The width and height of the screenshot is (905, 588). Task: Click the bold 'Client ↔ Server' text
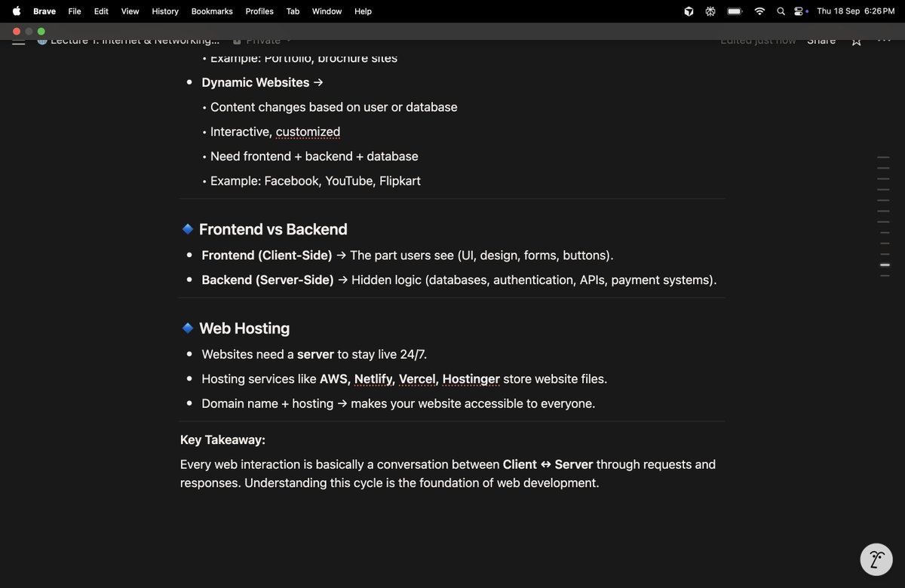(548, 464)
